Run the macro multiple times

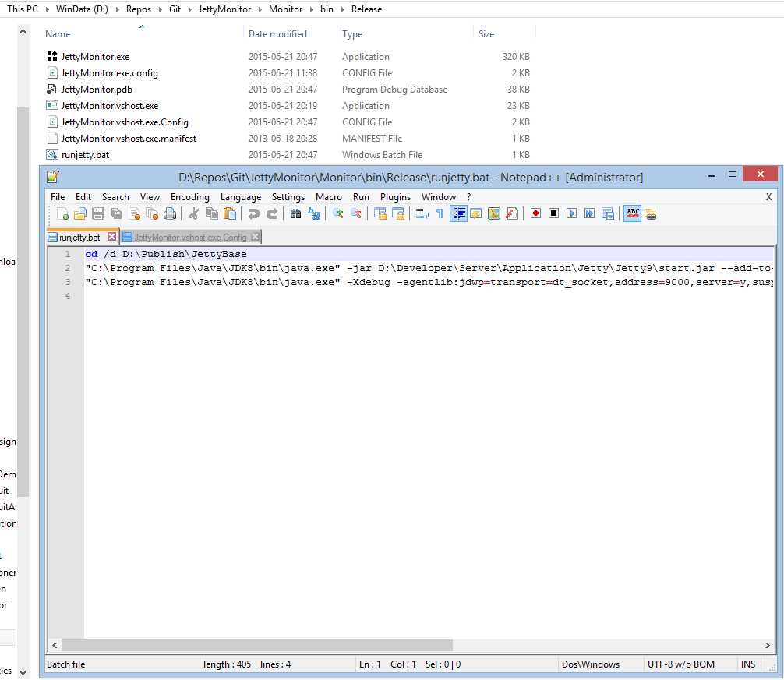589,214
